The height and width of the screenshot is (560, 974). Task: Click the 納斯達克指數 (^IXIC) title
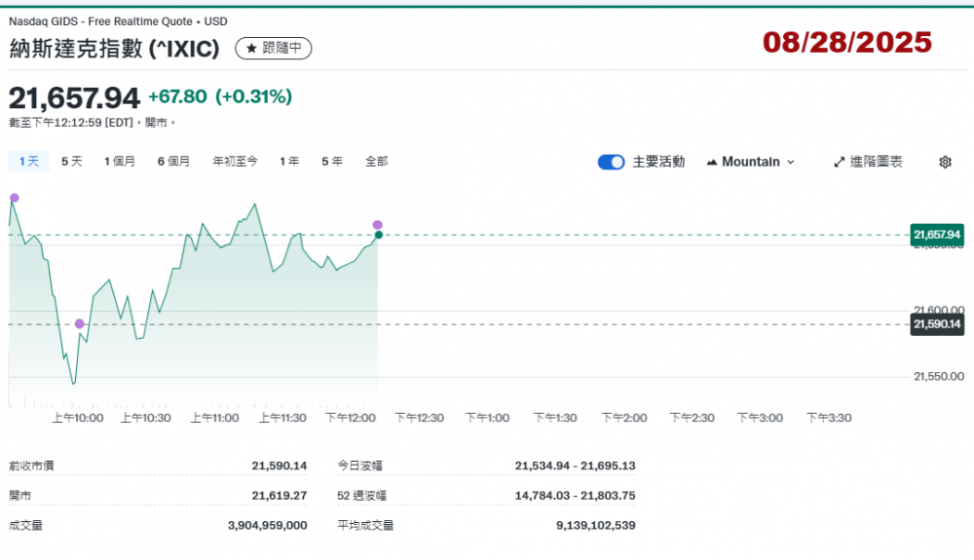point(114,49)
